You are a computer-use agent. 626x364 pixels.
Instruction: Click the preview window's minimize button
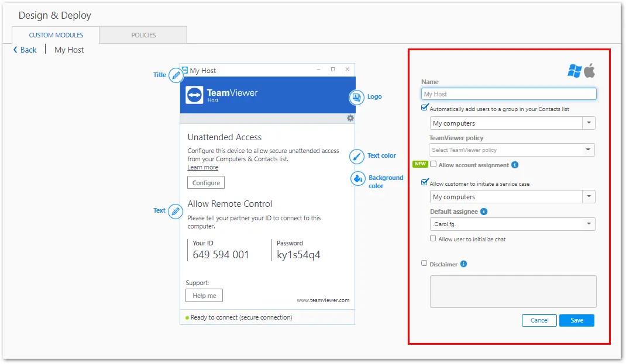(319, 69)
